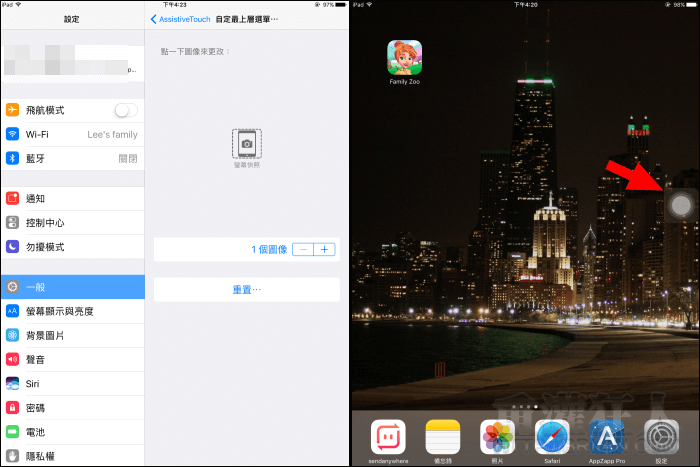Open 螢幕顯示與亮度 display settings
700x467 pixels.
[x=72, y=311]
